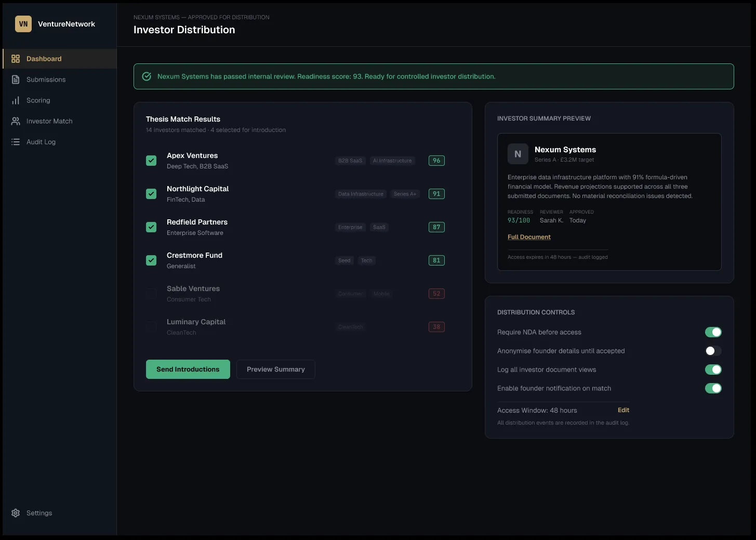Image resolution: width=756 pixels, height=540 pixels.
Task: Disable Require NDA before access toggle
Action: [713, 332]
